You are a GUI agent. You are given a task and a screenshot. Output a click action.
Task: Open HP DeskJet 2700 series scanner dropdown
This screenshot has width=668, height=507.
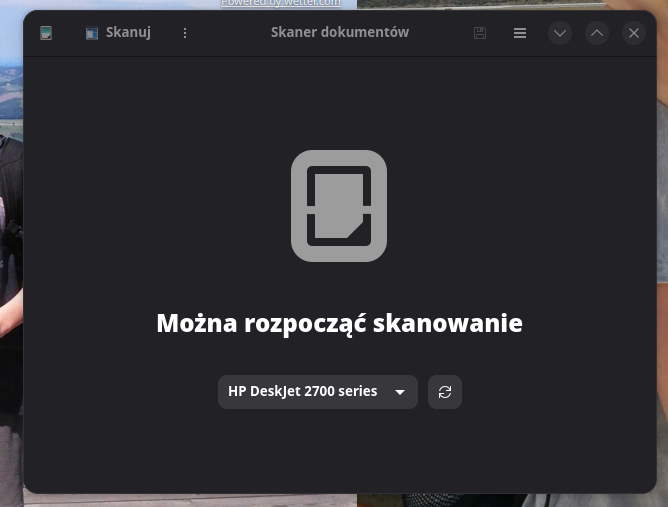click(x=318, y=392)
